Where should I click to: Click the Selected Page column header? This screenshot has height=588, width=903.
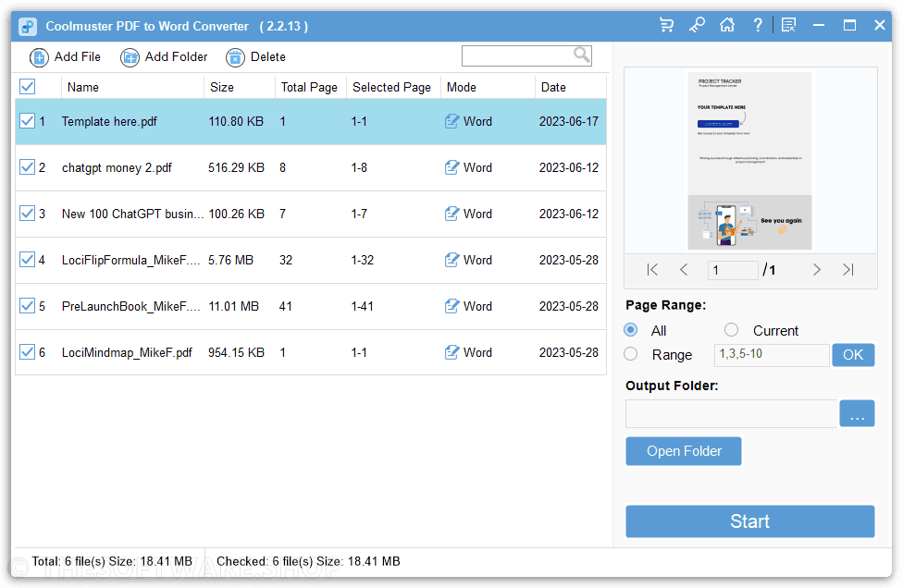coord(391,88)
